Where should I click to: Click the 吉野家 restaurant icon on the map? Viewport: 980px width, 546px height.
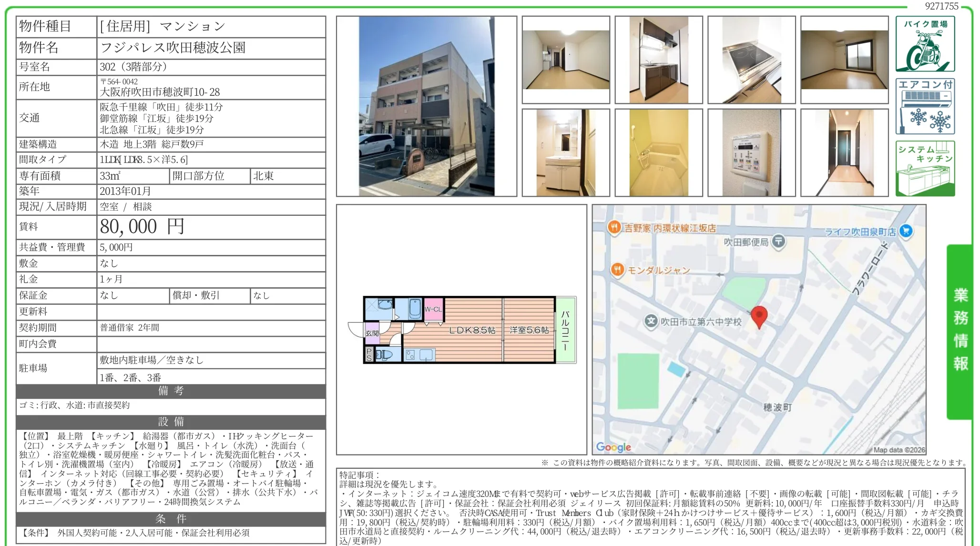pyautogui.click(x=614, y=227)
